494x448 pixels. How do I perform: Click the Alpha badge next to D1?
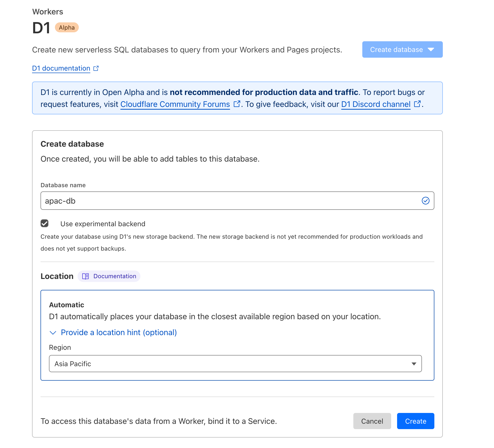(x=67, y=27)
